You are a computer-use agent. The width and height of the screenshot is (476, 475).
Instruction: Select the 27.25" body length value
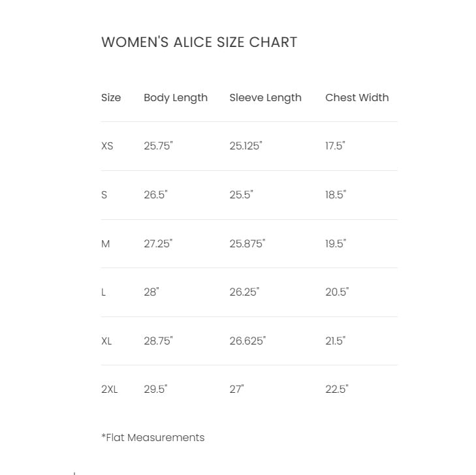pos(158,243)
